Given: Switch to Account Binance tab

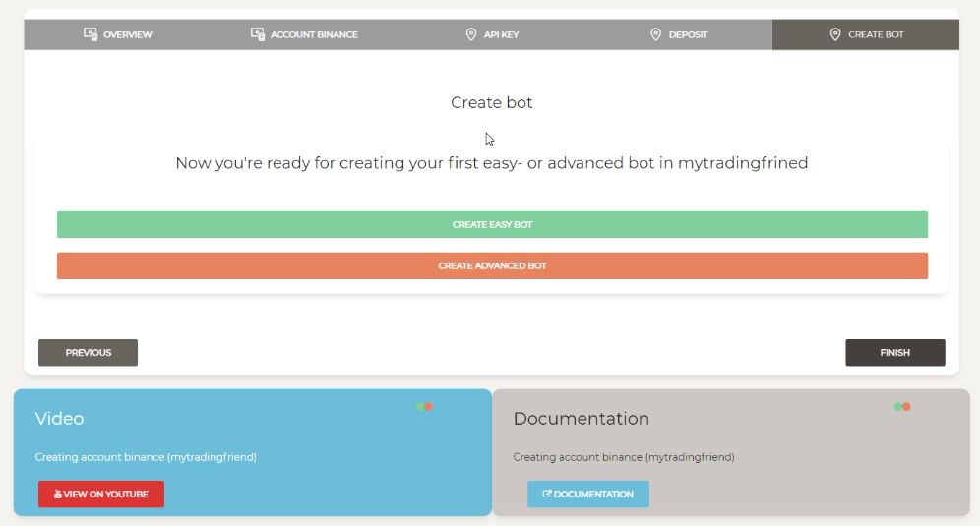Looking at the screenshot, I should click(x=304, y=34).
